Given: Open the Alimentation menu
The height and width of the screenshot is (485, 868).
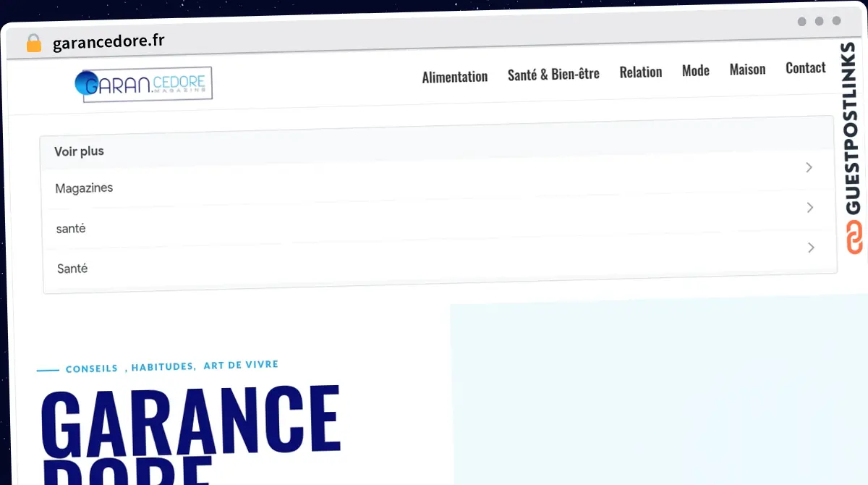Looking at the screenshot, I should pyautogui.click(x=455, y=76).
